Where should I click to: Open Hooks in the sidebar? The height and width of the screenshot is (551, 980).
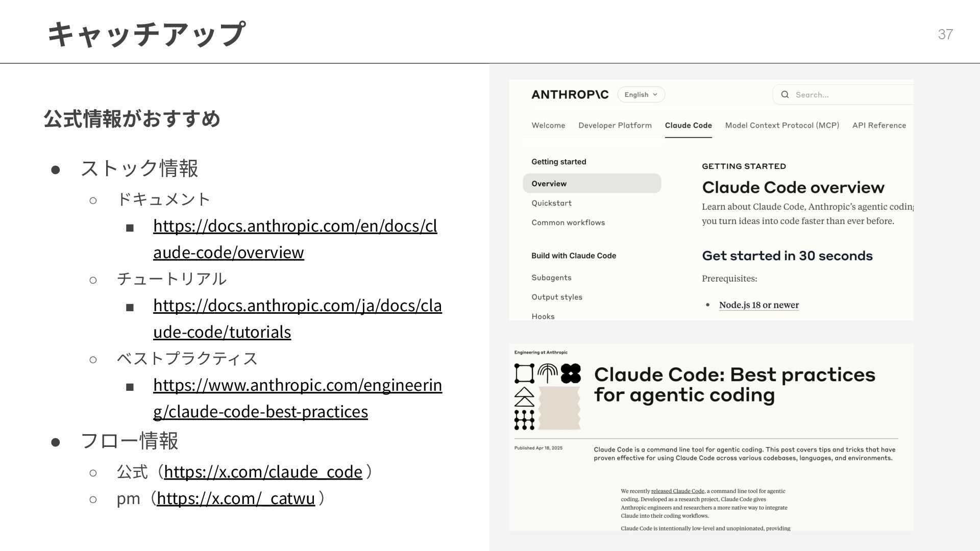click(x=543, y=316)
